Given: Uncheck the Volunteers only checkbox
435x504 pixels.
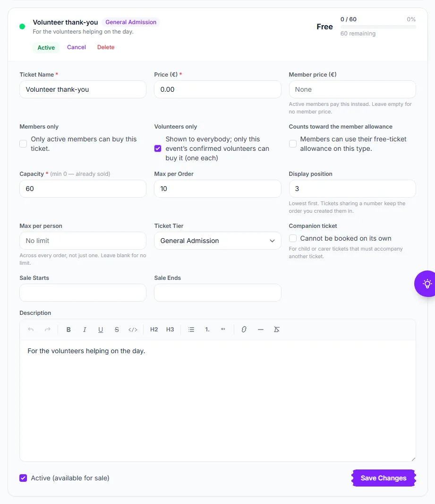Looking at the screenshot, I should (158, 148).
